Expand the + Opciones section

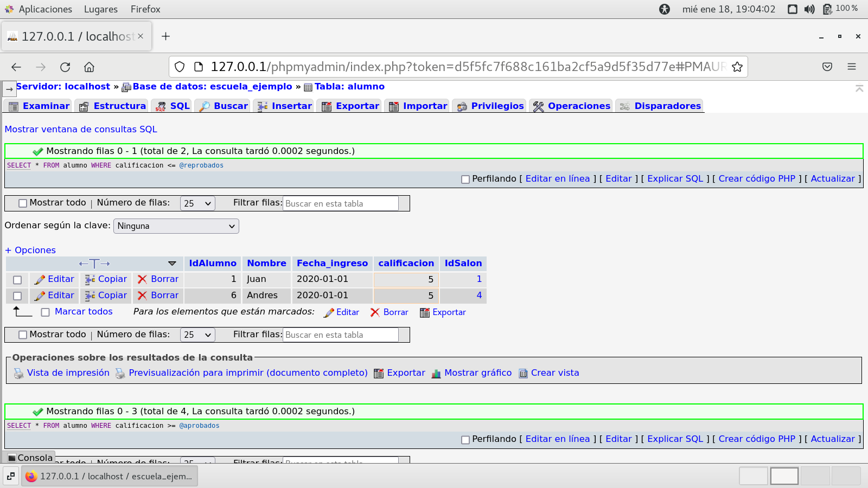(x=30, y=250)
